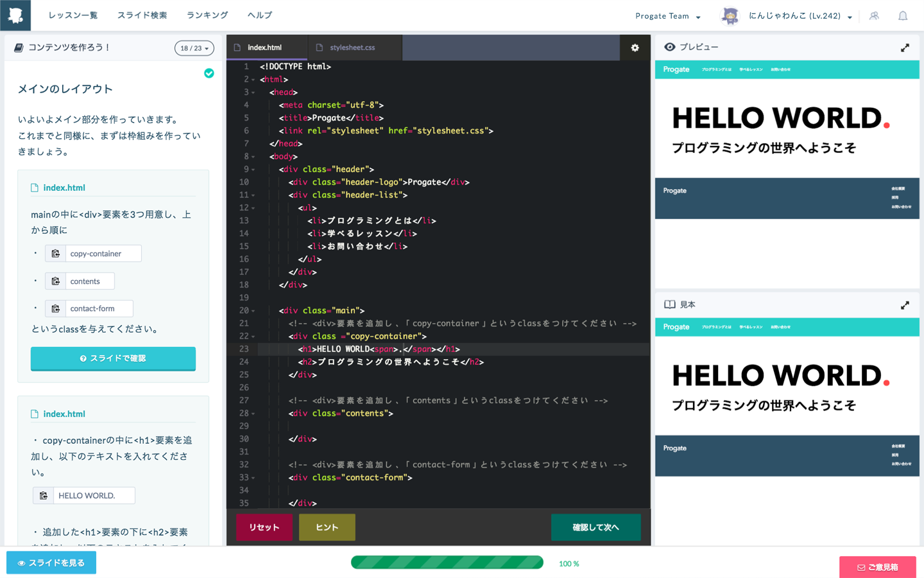924x578 pixels.
Task: Open the ヘルプ menu
Action: pyautogui.click(x=260, y=15)
